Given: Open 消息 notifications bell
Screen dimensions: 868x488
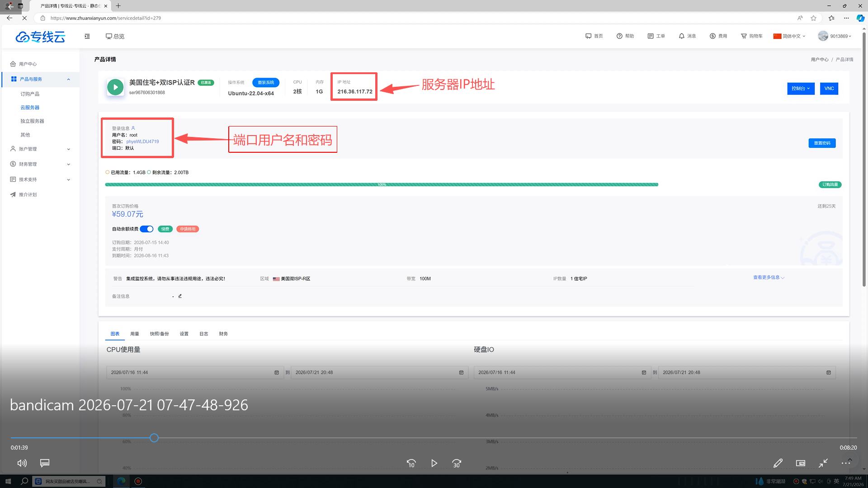Looking at the screenshot, I should click(687, 36).
